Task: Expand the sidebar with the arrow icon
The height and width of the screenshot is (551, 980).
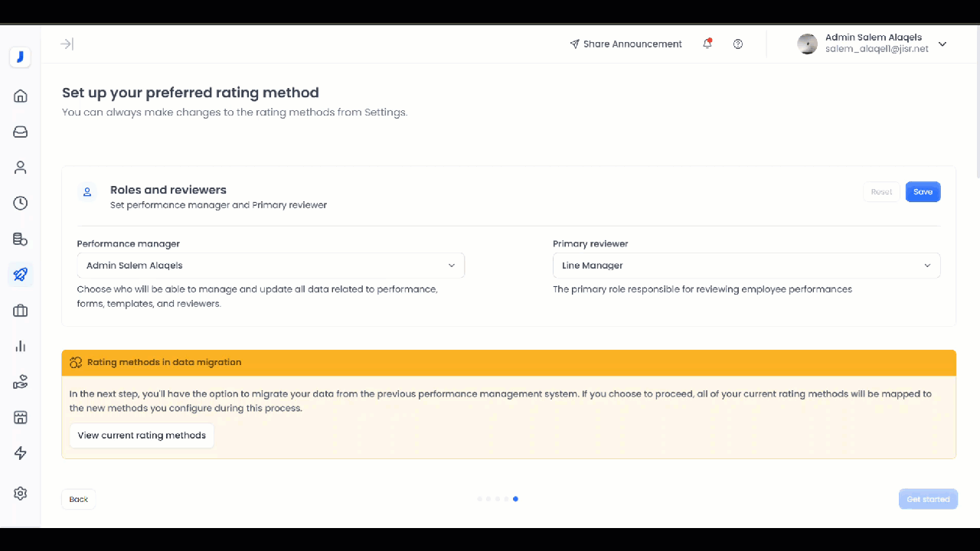Action: pos(67,44)
